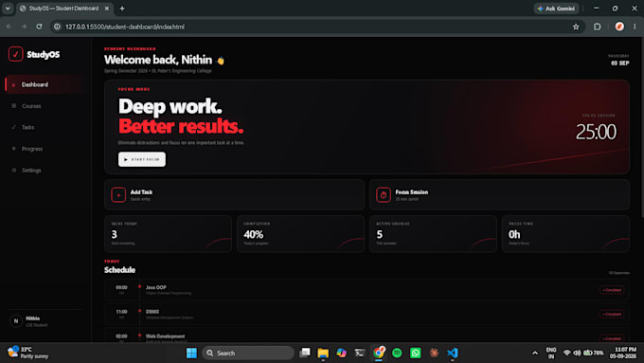The image size is (644, 363).
Task: Mark Java OOP as completed
Action: click(x=612, y=290)
